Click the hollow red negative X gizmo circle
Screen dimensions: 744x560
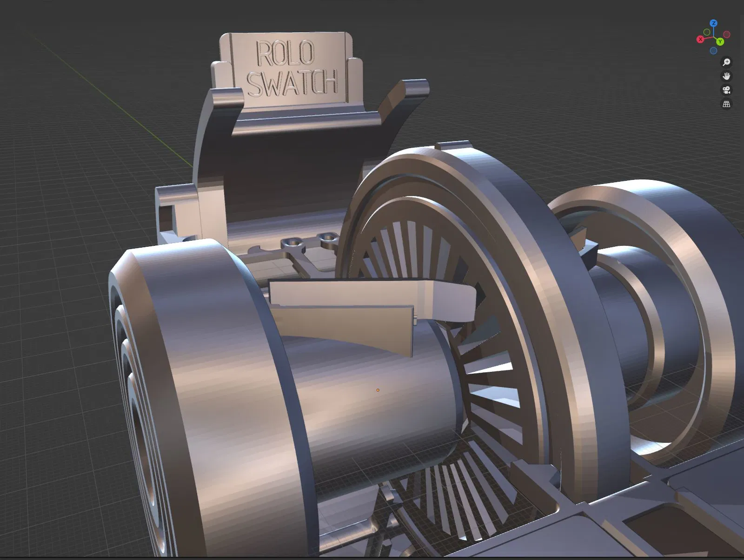[x=727, y=34]
